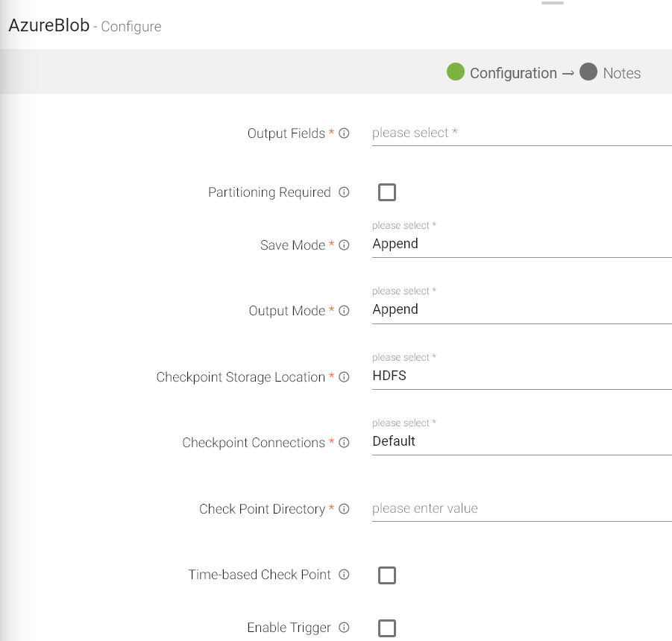Click the Time-based Check Point info icon
This screenshot has width=672, height=641.
(x=344, y=575)
